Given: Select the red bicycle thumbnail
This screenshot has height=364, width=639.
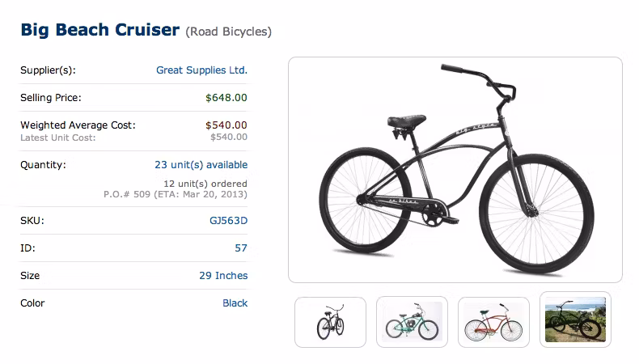Looking at the screenshot, I should coord(493,322).
